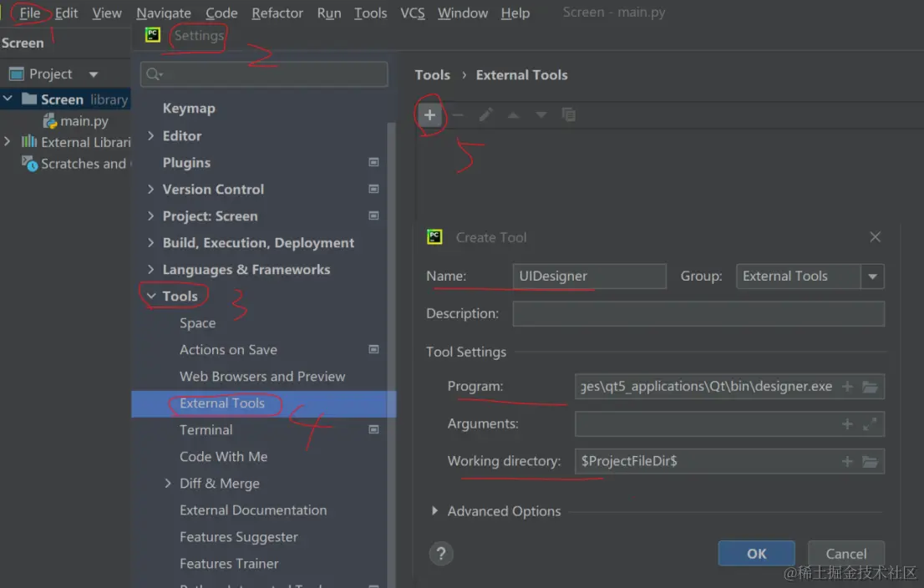This screenshot has height=588, width=924.
Task: Open the Refactor menu
Action: pyautogui.click(x=277, y=13)
